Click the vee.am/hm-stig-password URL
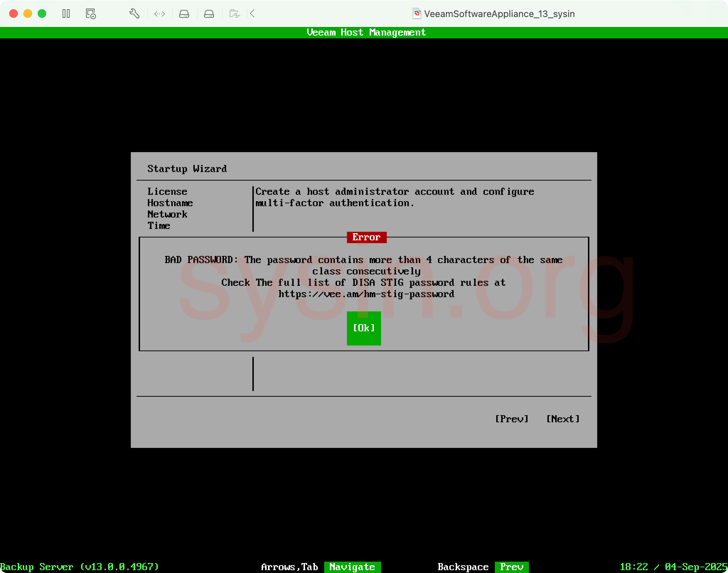 (366, 294)
